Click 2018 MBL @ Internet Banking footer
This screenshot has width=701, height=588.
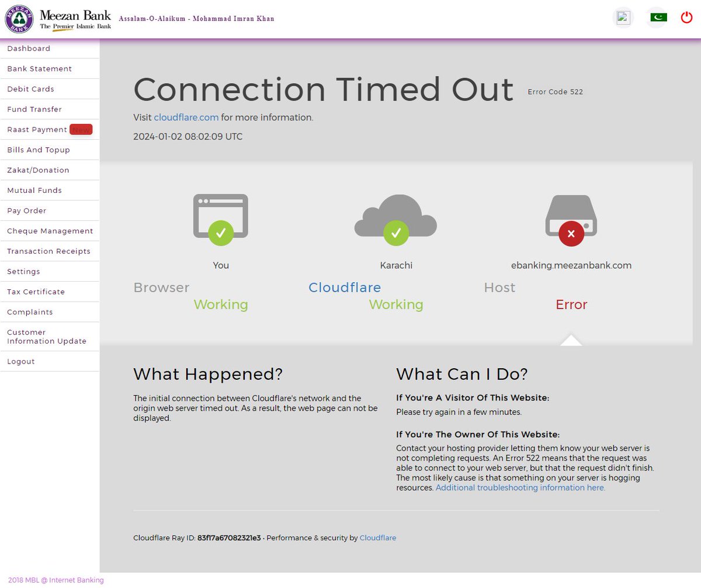pos(56,580)
